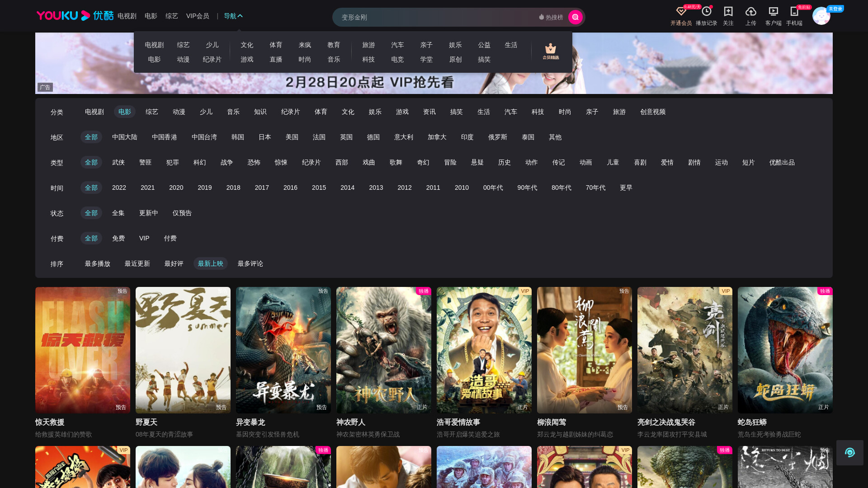The width and height of the screenshot is (868, 488).
Task: Choose 音乐 category filter
Action: [x=233, y=112]
